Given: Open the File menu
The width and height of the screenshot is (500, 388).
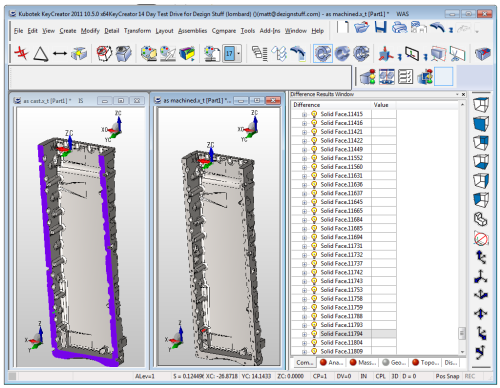Looking at the screenshot, I should point(18,31).
